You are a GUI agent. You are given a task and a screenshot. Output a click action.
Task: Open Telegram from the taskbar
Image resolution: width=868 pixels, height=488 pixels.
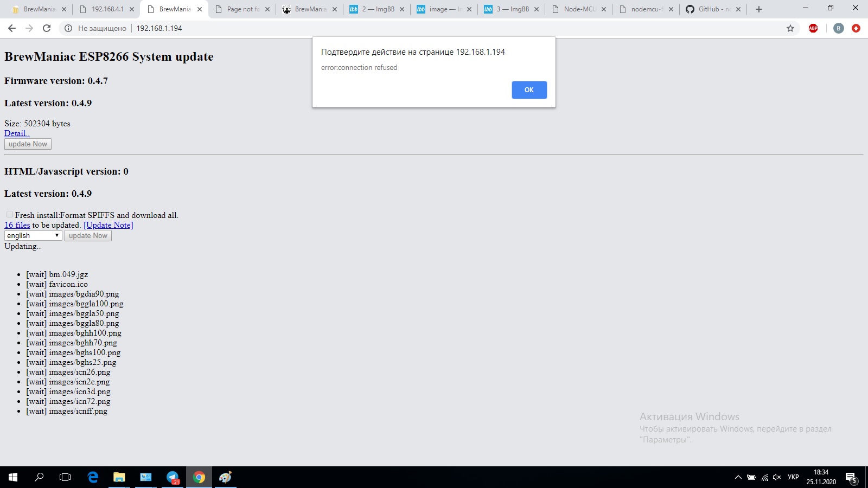coord(173,477)
